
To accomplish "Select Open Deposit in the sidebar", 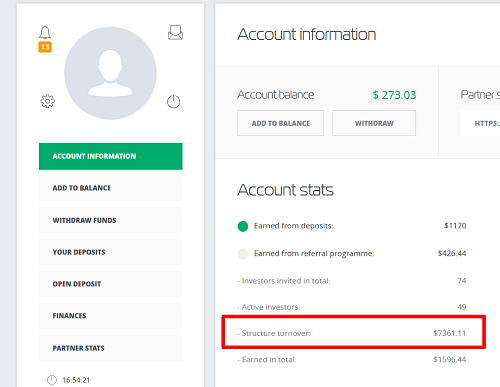I will [x=111, y=284].
